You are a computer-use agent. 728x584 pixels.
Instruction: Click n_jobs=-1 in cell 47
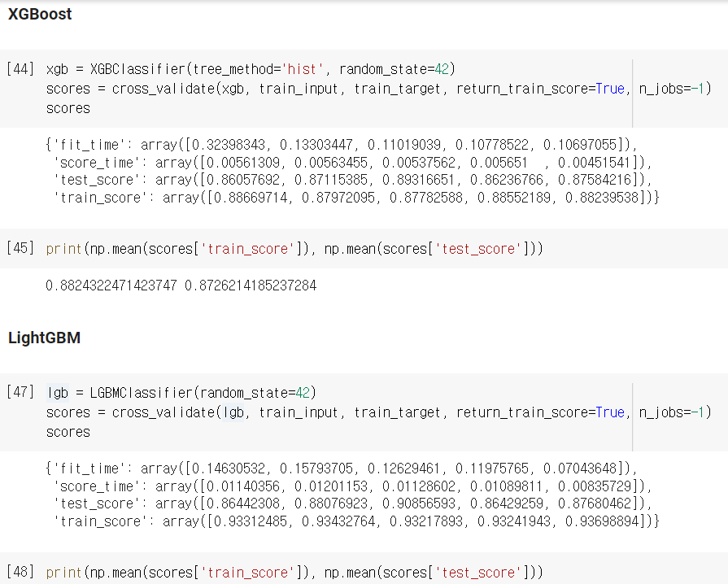tap(671, 412)
